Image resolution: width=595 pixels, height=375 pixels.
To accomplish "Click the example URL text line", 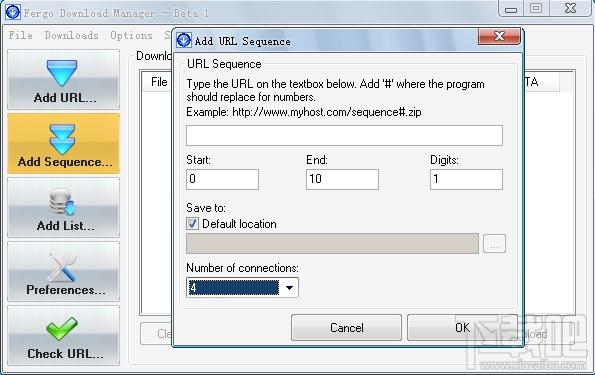I will [x=304, y=112].
